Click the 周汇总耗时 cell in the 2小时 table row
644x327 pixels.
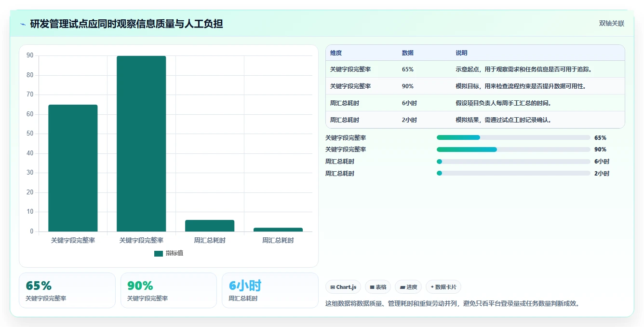point(345,120)
